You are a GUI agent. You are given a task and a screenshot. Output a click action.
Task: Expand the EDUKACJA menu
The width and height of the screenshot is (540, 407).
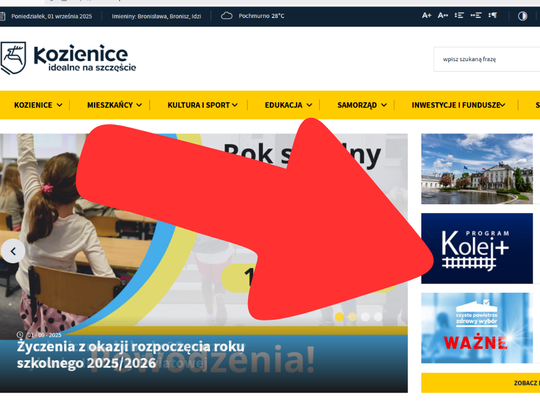[x=289, y=105]
